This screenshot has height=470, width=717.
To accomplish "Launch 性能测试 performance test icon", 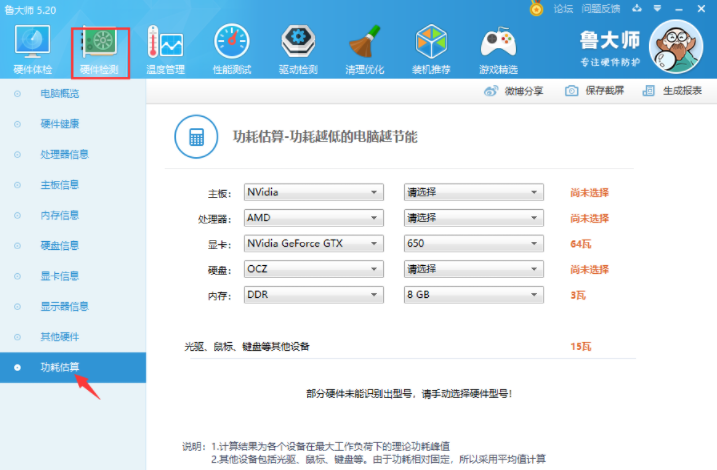I will click(x=231, y=49).
